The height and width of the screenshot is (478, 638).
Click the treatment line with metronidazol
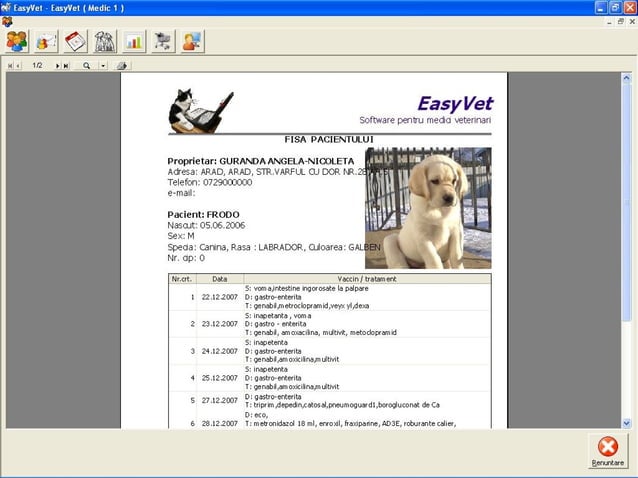350,423
